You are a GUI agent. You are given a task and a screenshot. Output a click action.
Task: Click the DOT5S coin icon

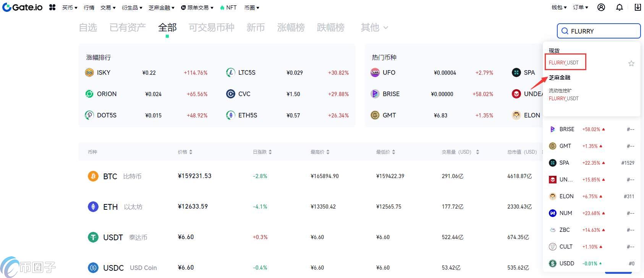[x=89, y=115]
